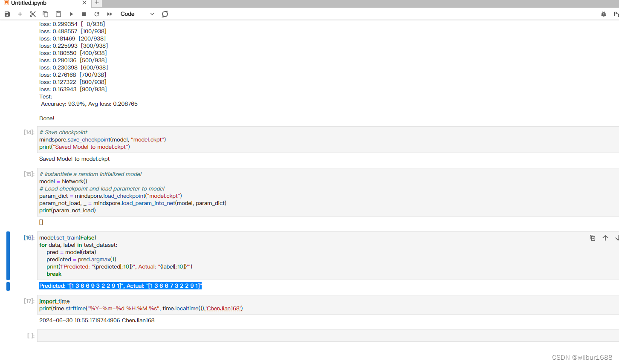
Task: Copy the selected cell from the toolbar
Action: click(46, 14)
